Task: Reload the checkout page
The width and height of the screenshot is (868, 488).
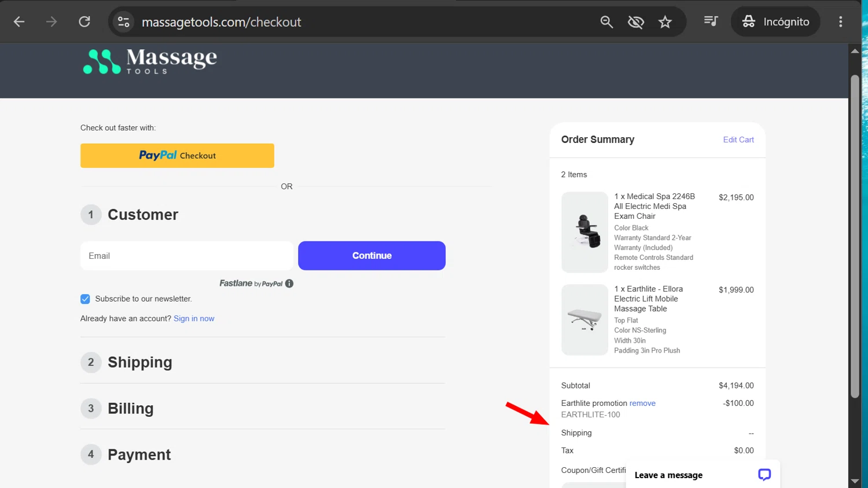Action: click(x=84, y=22)
